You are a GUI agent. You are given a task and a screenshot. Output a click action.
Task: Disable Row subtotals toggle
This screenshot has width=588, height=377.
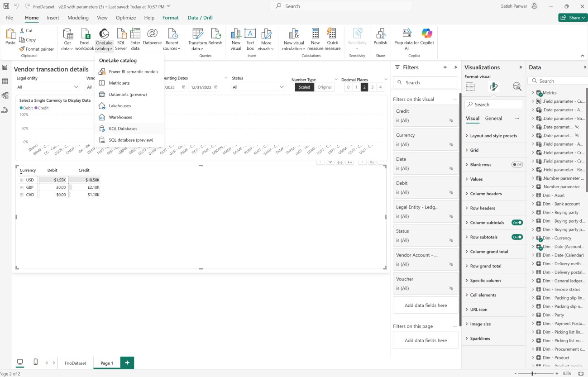[517, 237]
